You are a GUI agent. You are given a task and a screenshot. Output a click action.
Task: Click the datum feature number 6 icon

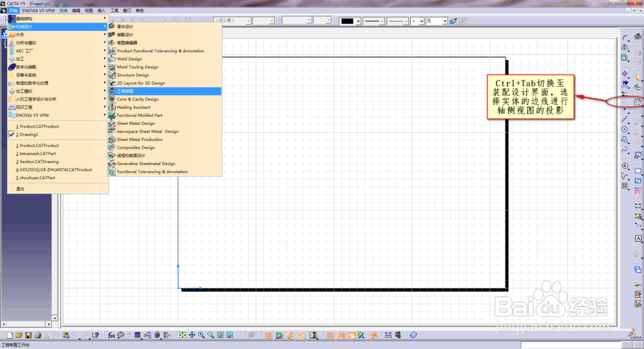[x=625, y=166]
